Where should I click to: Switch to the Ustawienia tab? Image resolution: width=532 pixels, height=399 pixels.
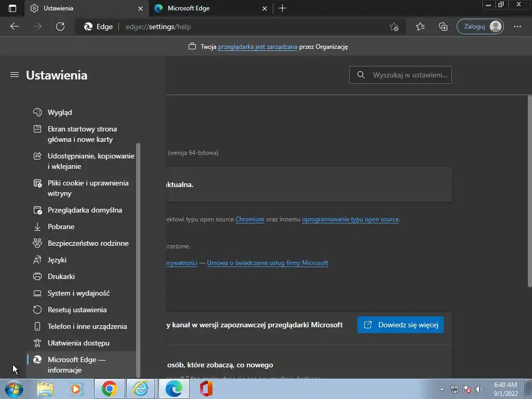[87, 8]
